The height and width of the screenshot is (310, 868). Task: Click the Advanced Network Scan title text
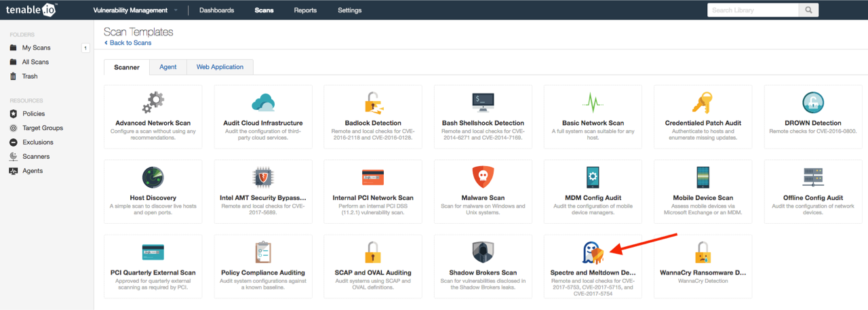153,123
